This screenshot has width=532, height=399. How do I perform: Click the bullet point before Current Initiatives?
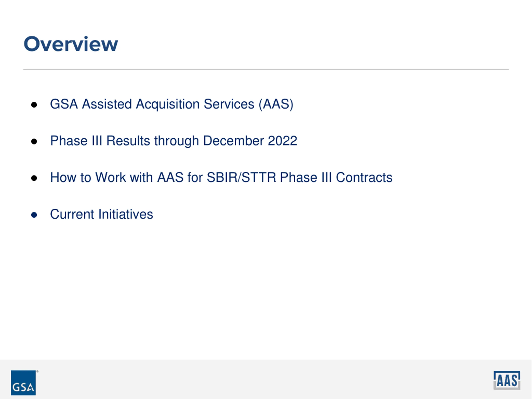[x=34, y=215]
